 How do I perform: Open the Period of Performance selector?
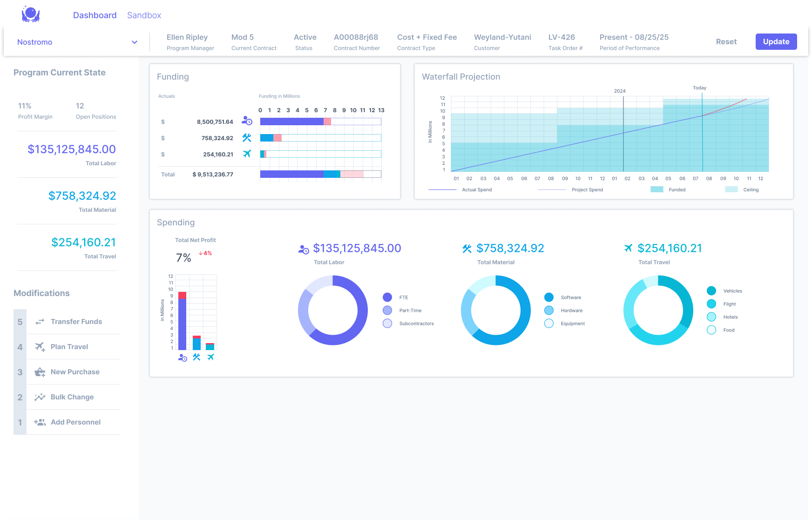click(634, 42)
